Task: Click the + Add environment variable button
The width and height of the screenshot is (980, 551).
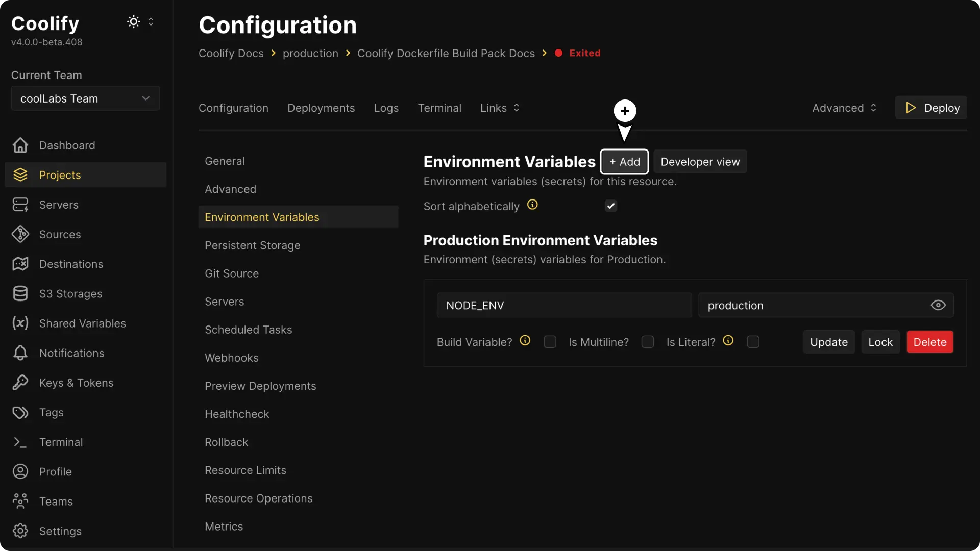Action: pyautogui.click(x=624, y=161)
